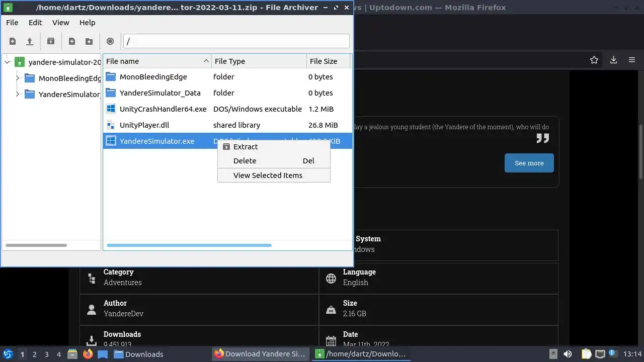Click the File Archiver title bar app icon
Screen dimensions: 644x362
(x=8, y=8)
